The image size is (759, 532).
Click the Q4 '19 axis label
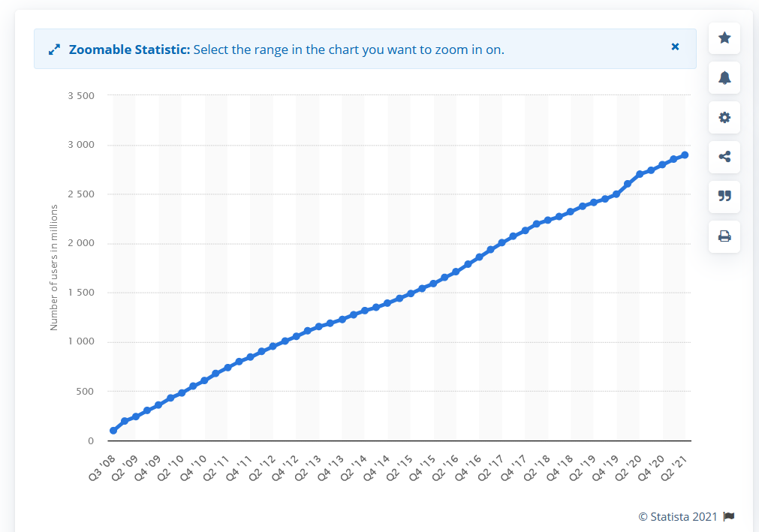606,467
